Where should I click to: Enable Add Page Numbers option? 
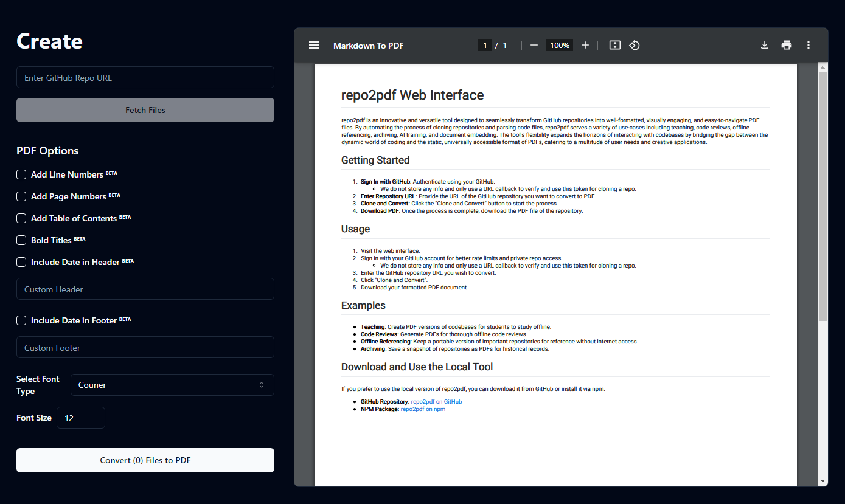click(x=21, y=196)
